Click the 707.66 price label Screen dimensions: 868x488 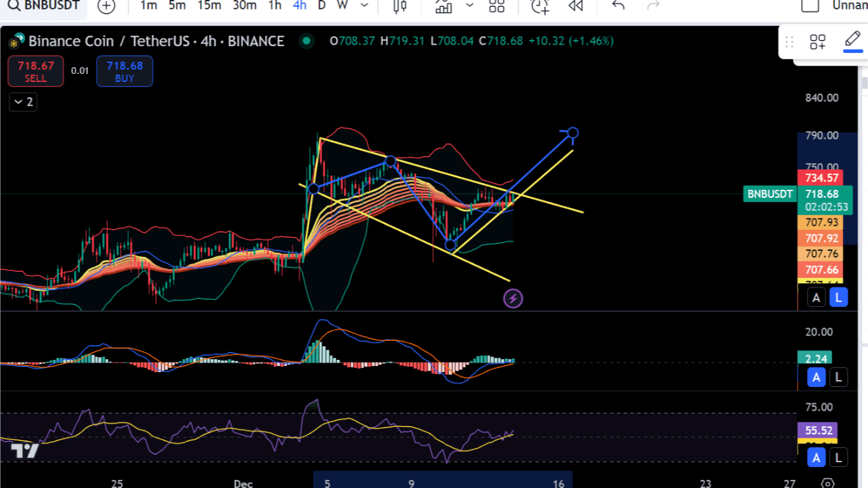pos(821,270)
